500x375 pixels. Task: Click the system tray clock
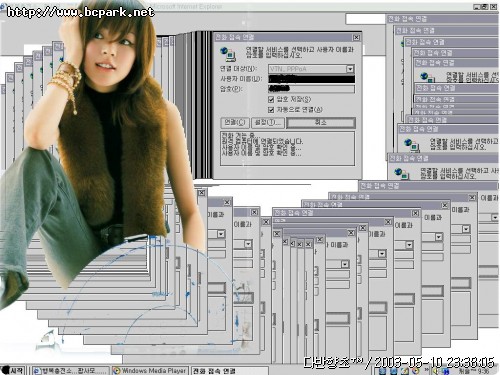tap(473, 371)
